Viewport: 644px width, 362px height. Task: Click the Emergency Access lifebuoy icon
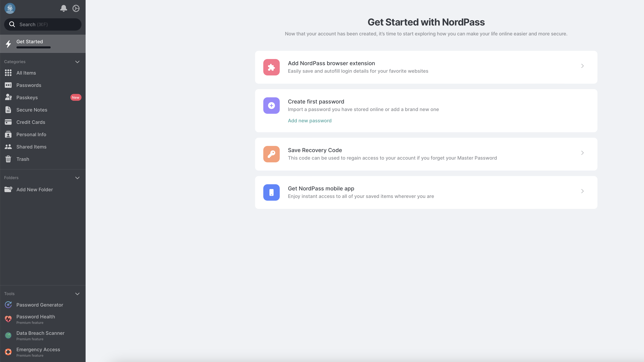[x=8, y=352]
